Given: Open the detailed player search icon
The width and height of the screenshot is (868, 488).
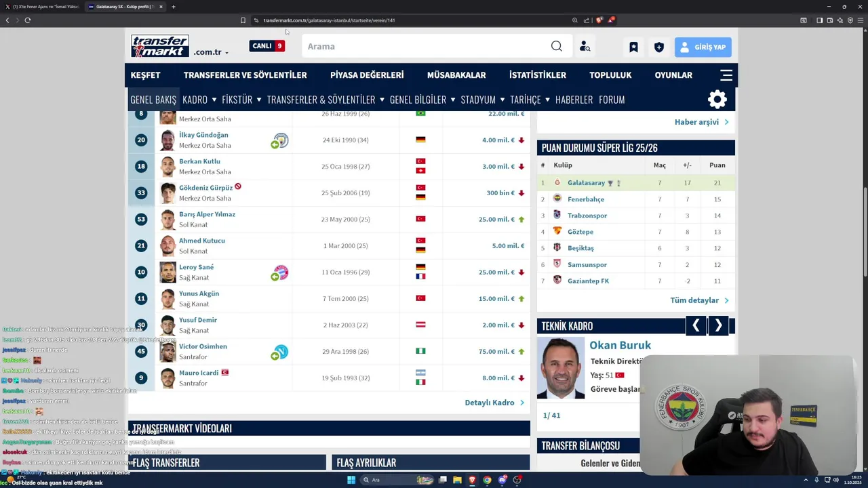Looking at the screenshot, I should click(585, 47).
